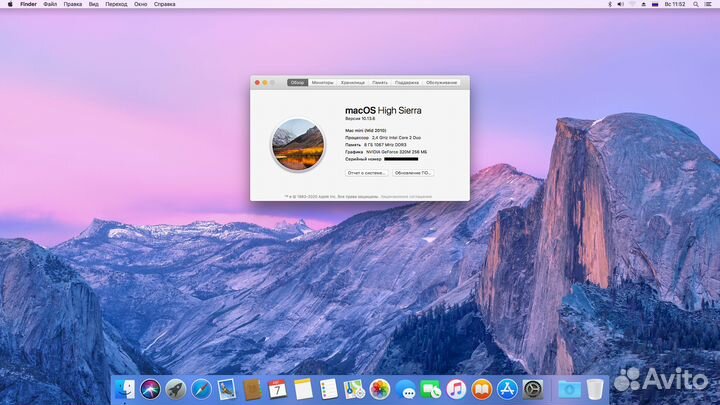Open System Preferences gear in Dock

coord(533,389)
